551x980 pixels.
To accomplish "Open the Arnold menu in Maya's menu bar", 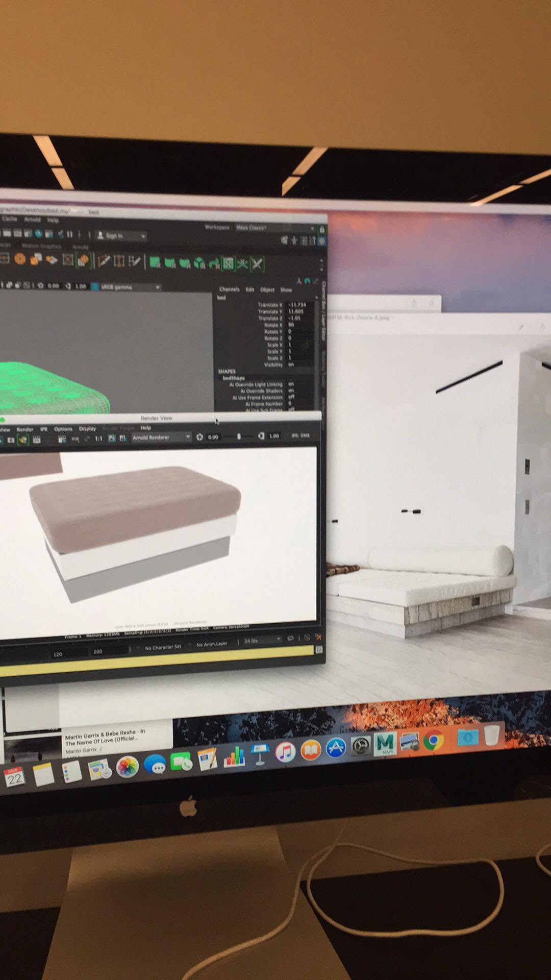I will (33, 219).
